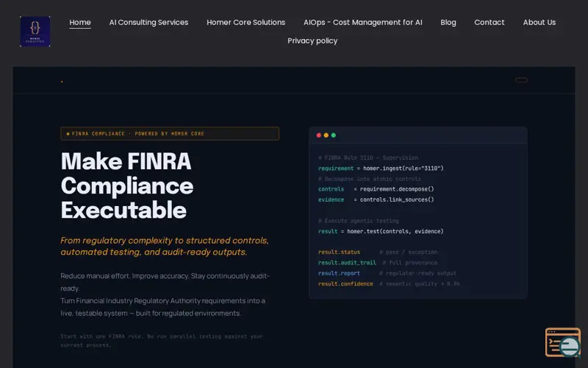Click the orange tagline about regulatory complexity
The image size is (588, 368).
[165, 246]
